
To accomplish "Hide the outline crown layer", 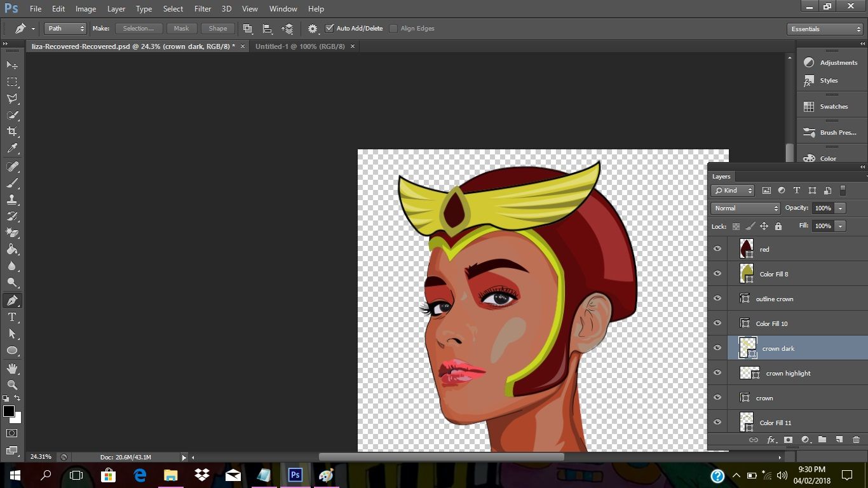I will coord(717,299).
